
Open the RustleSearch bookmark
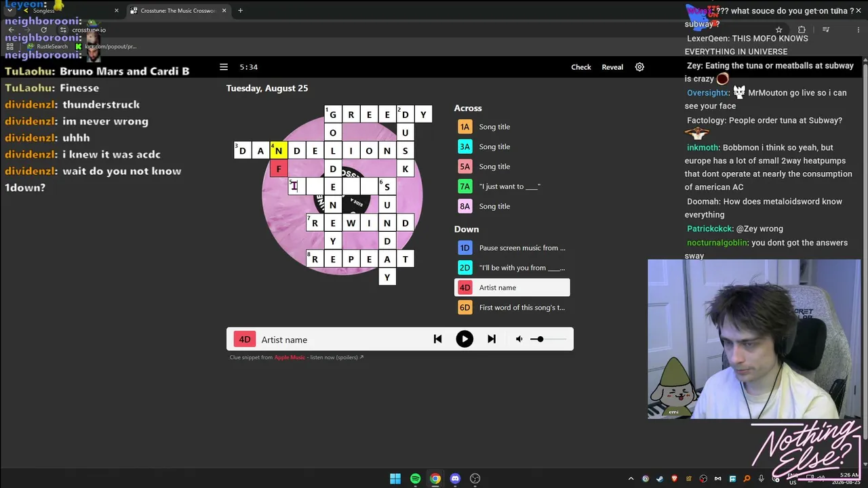tap(47, 47)
